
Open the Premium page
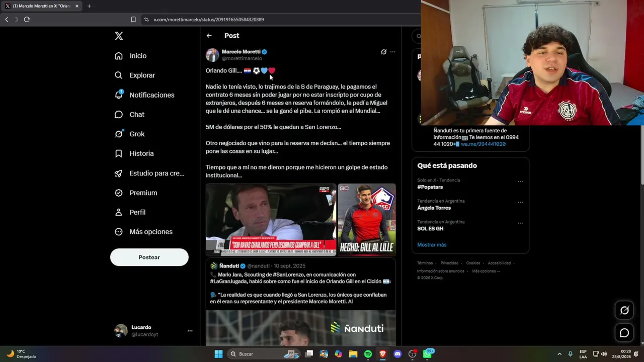pyautogui.click(x=136, y=193)
